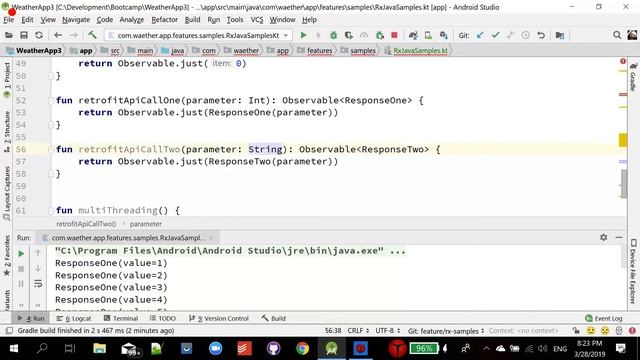Open Version Control tool window
This screenshot has width=640, height=360.
point(219,318)
